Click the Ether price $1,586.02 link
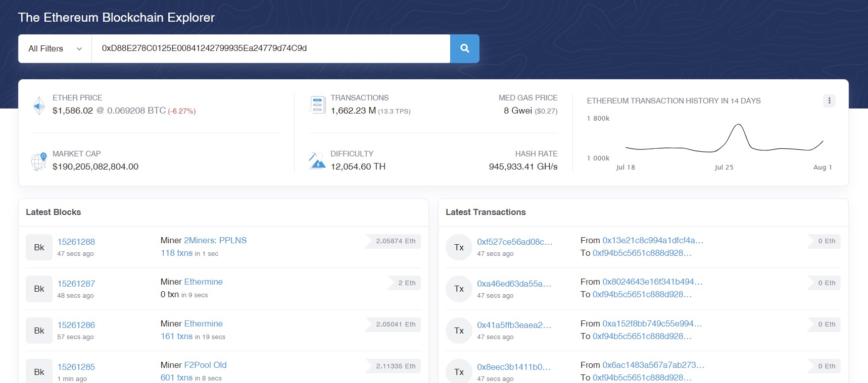This screenshot has width=868, height=383. click(x=73, y=111)
